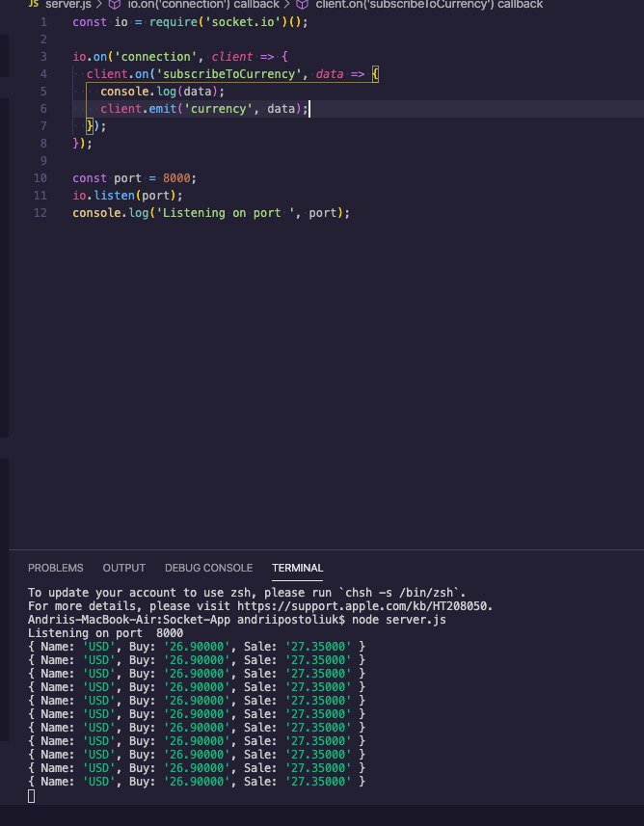Viewport: 644px width, 826px height.
Task: Click the client parameter on line 3
Action: pyautogui.click(x=232, y=57)
